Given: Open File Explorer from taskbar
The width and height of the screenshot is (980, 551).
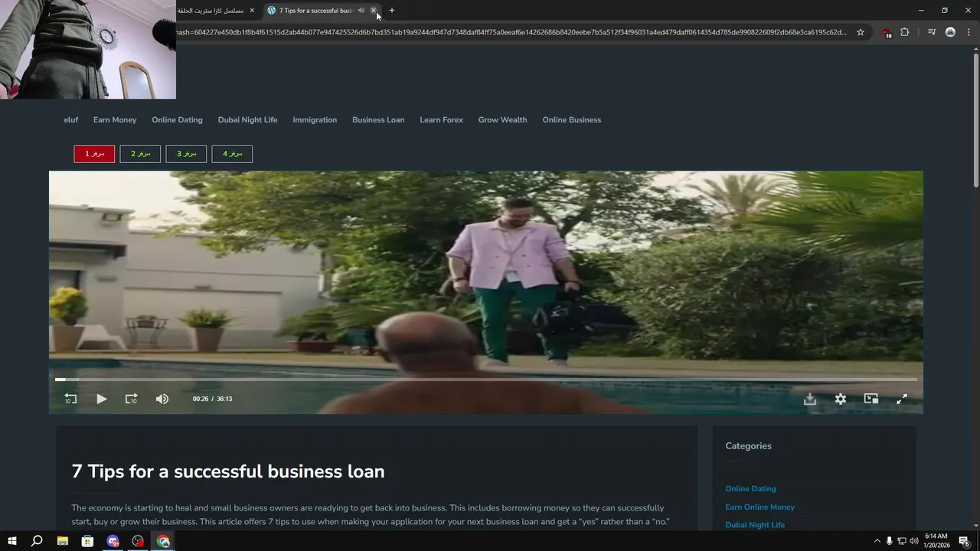Looking at the screenshot, I should point(63,541).
